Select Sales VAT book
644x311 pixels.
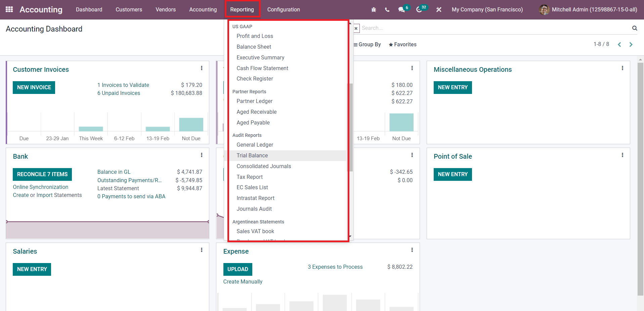click(255, 231)
